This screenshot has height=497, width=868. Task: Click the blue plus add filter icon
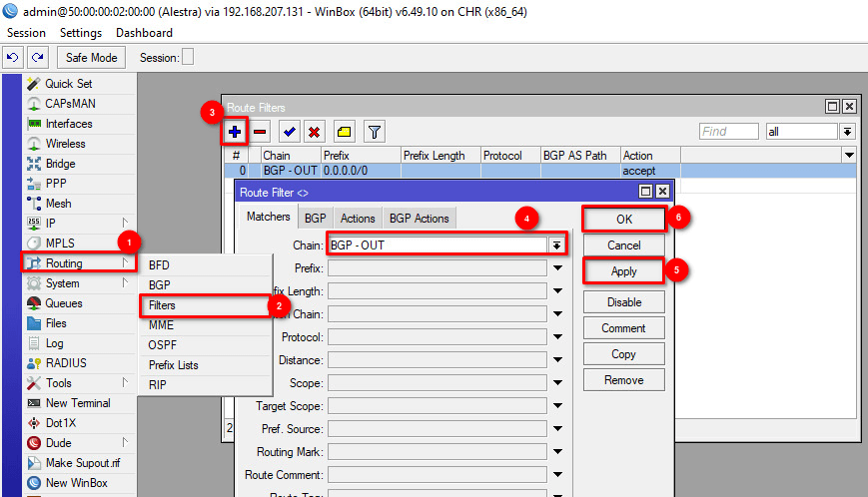pyautogui.click(x=235, y=131)
